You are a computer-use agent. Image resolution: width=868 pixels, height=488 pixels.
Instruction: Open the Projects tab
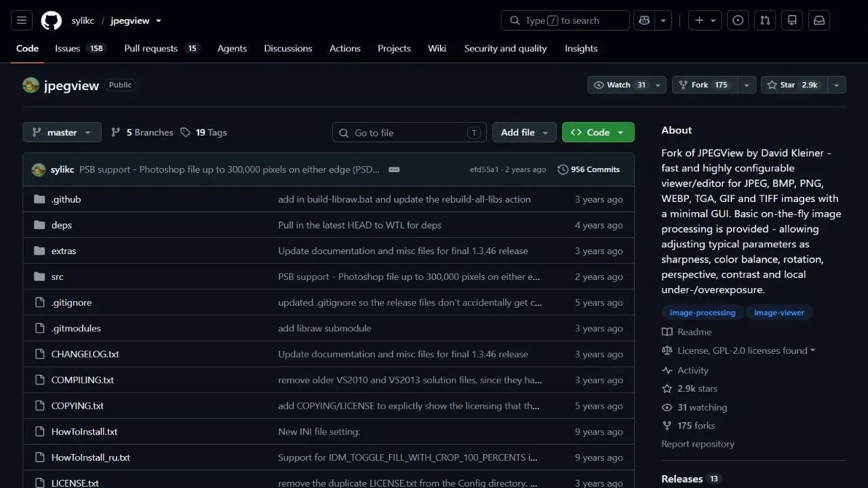click(x=394, y=48)
